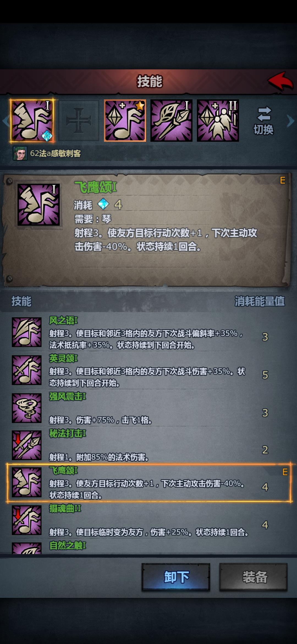Click the 卸下 unequip button
Viewport: 297px width, 644px height.
(x=176, y=577)
